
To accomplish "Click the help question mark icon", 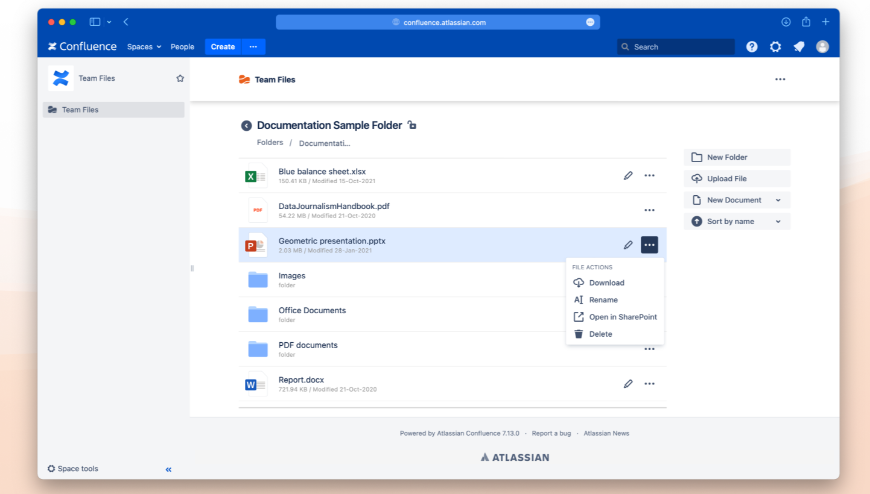I will [x=752, y=47].
